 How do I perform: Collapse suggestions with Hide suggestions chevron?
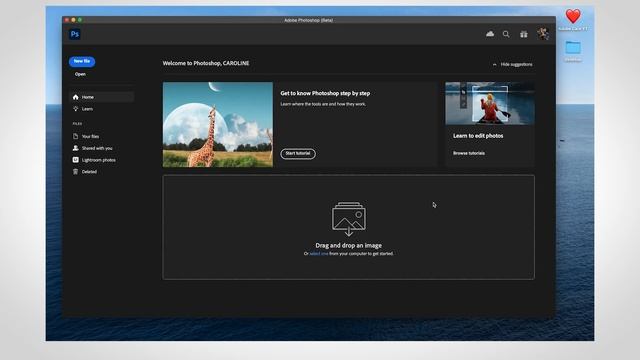[494, 64]
